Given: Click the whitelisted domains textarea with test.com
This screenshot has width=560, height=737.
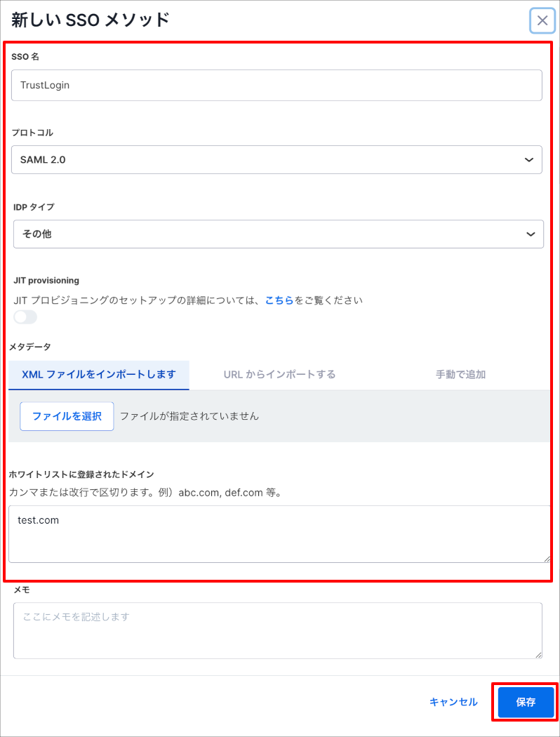Looking at the screenshot, I should tap(279, 534).
